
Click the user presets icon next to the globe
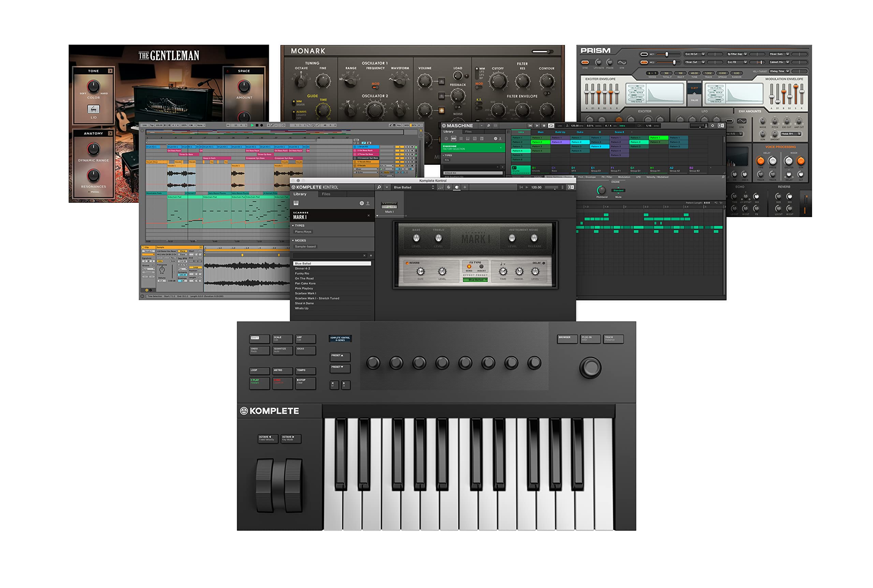click(368, 204)
